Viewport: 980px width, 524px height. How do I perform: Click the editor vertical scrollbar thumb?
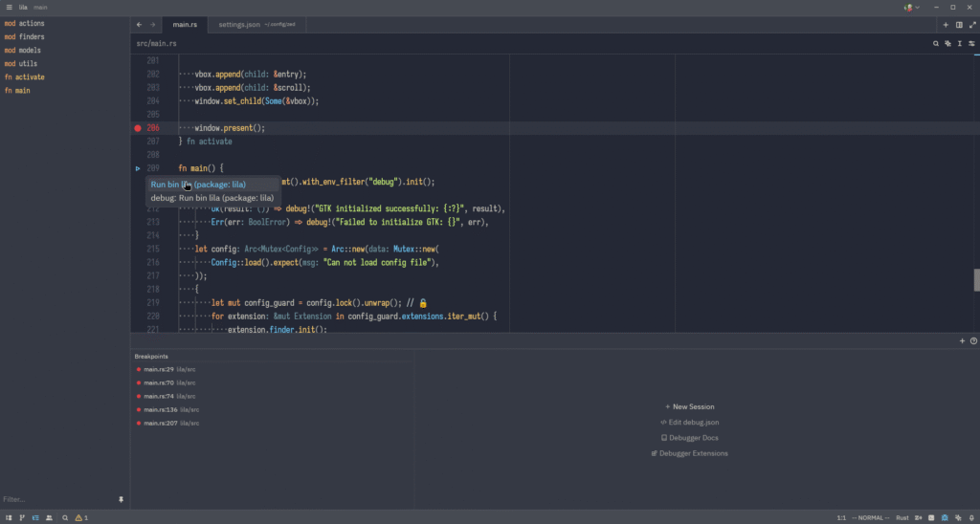[976, 279]
